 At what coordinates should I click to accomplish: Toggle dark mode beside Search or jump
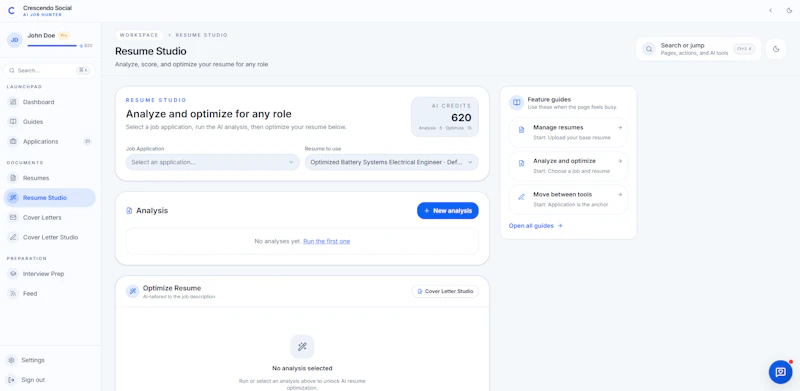(776, 49)
